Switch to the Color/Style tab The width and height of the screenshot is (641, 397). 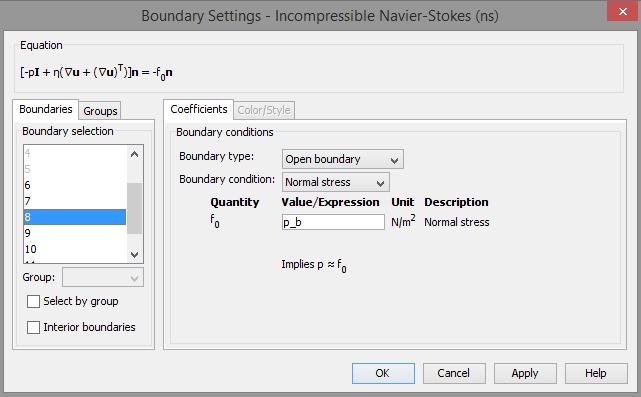click(x=264, y=110)
